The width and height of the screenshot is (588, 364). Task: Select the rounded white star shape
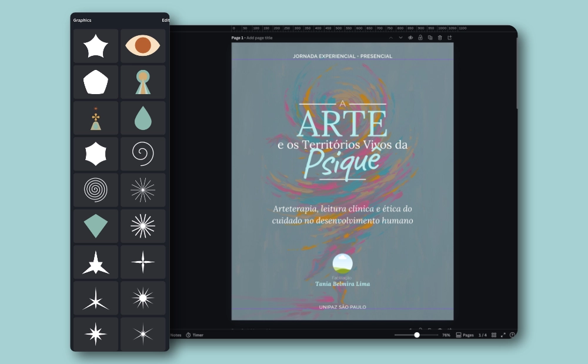[x=96, y=46]
